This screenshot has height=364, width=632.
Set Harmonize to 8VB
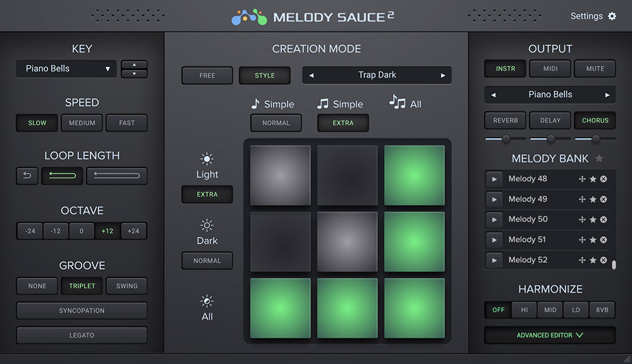point(602,310)
